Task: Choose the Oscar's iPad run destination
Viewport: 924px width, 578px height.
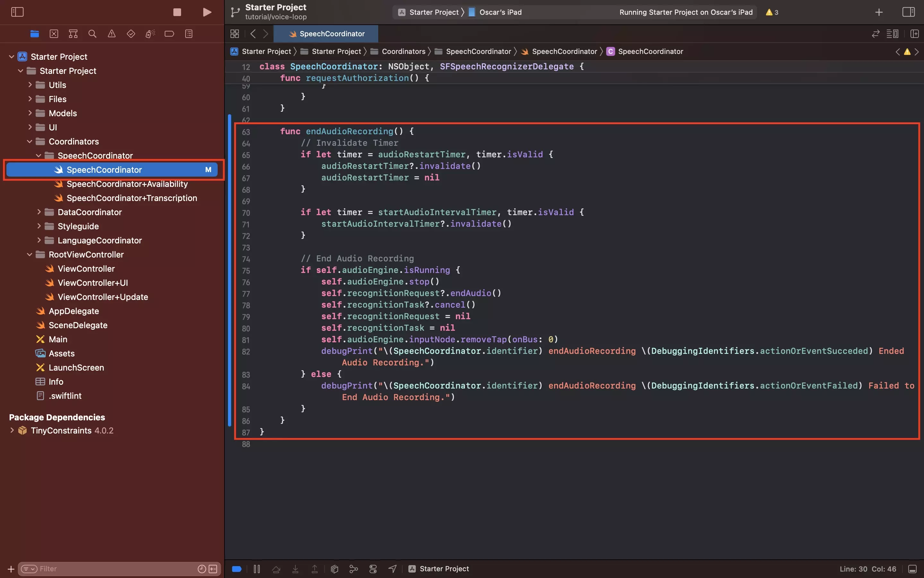Action: pyautogui.click(x=495, y=12)
